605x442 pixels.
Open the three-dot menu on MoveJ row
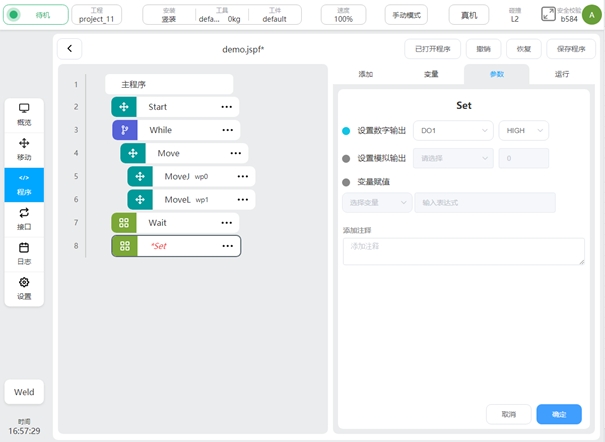point(242,176)
